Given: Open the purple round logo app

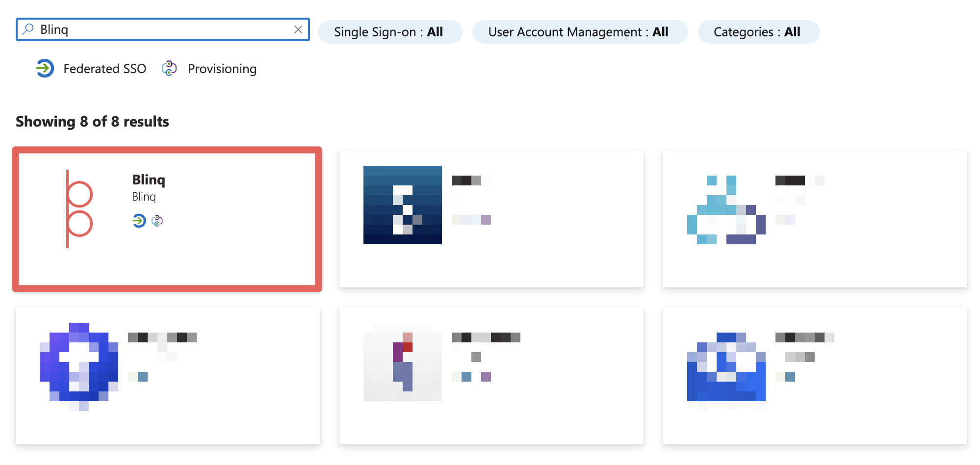Looking at the screenshot, I should coord(79,367).
